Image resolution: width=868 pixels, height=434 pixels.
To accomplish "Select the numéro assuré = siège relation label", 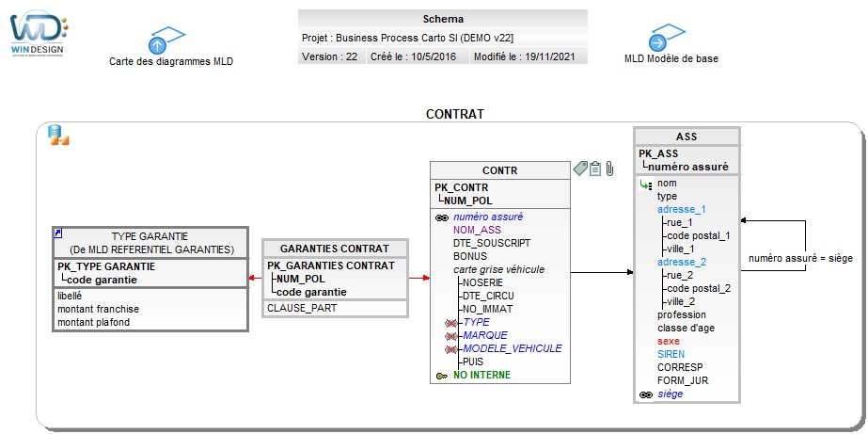I will (x=800, y=258).
